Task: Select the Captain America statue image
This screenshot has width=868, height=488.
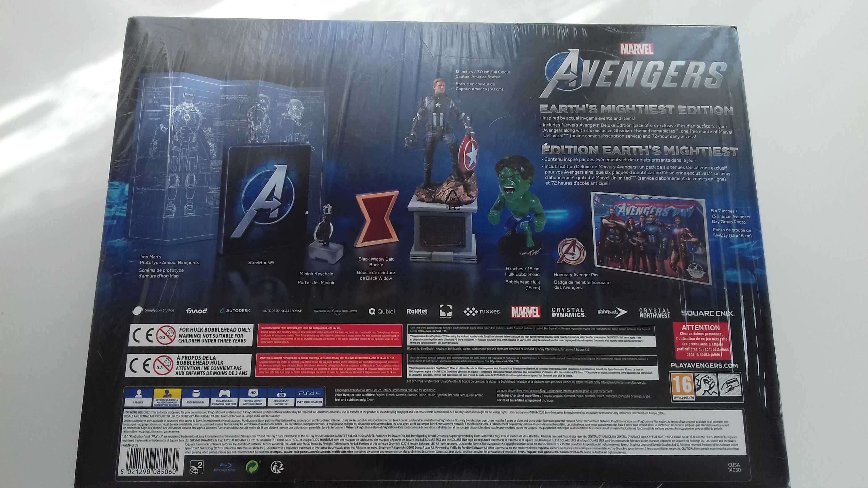Action: (443, 170)
